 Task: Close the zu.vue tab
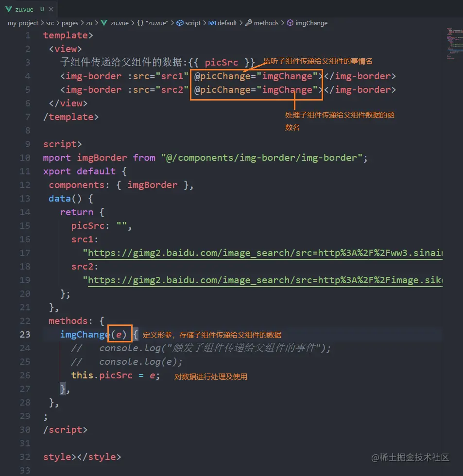[51, 9]
